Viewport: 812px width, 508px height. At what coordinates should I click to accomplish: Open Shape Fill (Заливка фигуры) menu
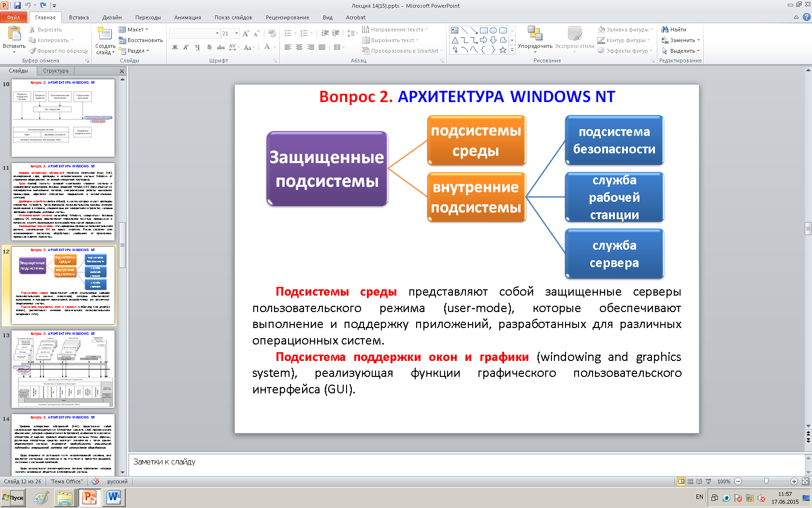click(625, 30)
